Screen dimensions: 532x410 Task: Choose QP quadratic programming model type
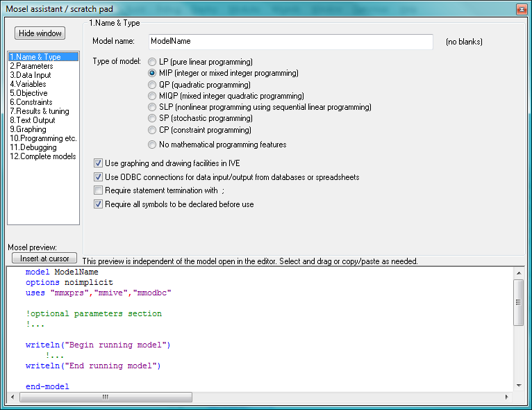coord(152,85)
